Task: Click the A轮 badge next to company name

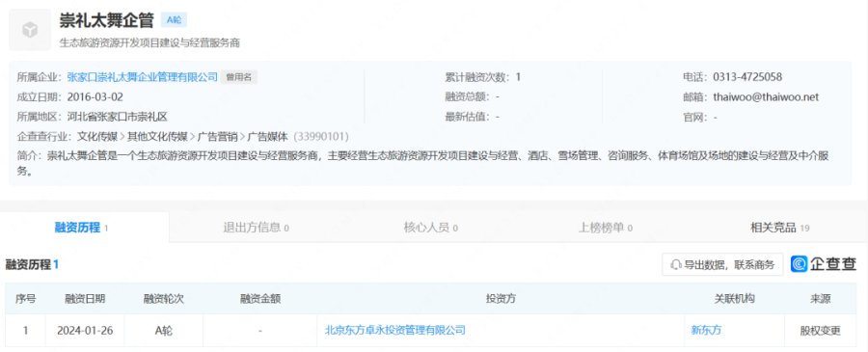Action: click(x=174, y=20)
